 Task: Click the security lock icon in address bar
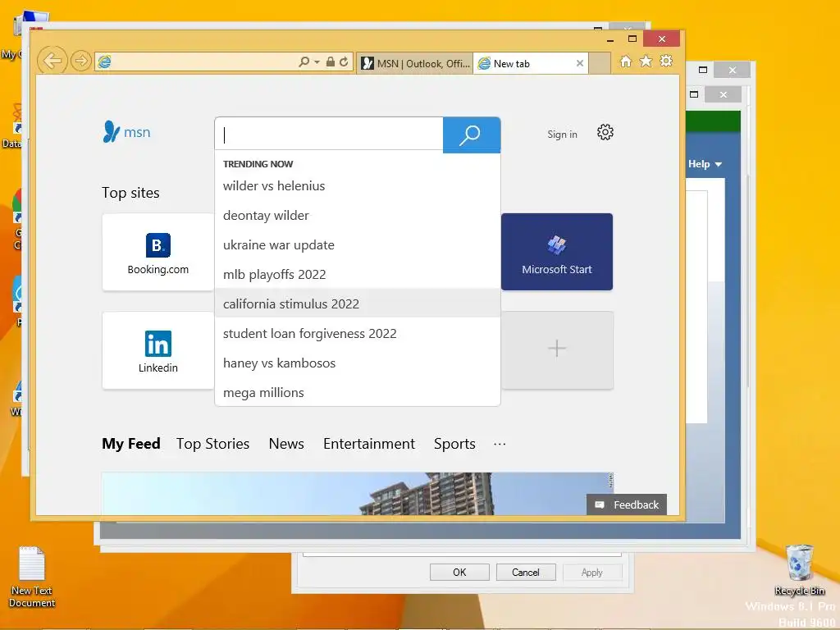tap(331, 62)
